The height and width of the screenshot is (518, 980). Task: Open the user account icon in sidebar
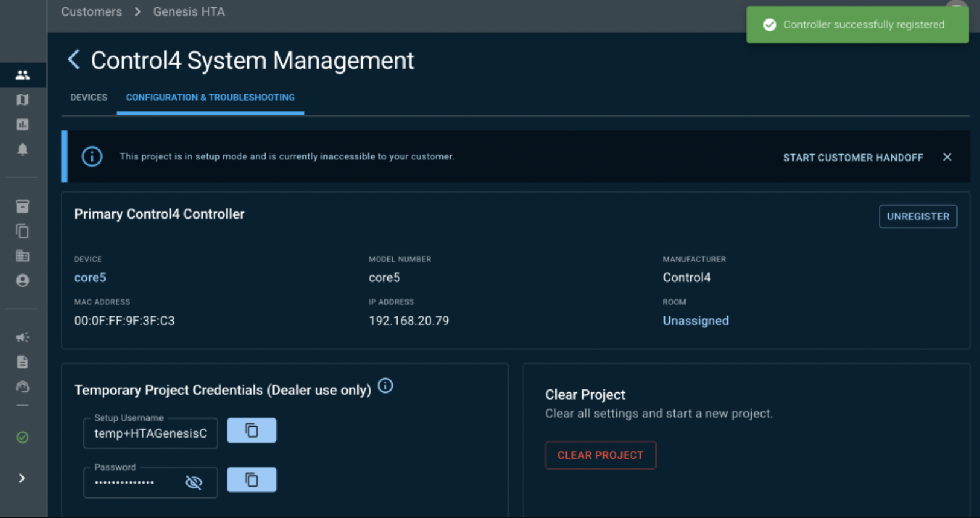(22, 281)
